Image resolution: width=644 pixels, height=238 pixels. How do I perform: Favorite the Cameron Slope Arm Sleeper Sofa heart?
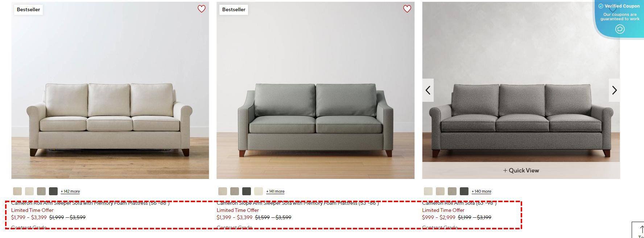pyautogui.click(x=407, y=9)
